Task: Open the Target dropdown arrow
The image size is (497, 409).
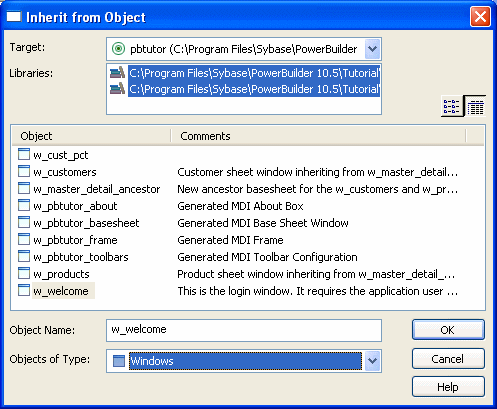Action: (373, 49)
